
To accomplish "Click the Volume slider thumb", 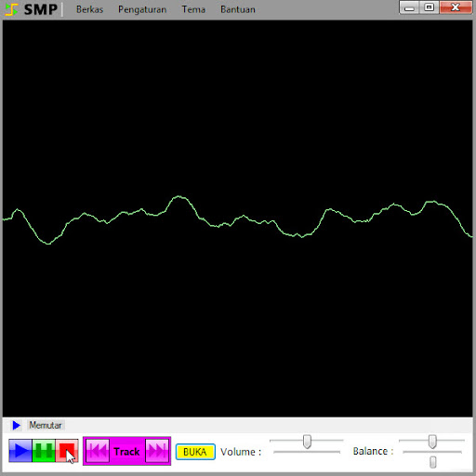I will 307,442.
